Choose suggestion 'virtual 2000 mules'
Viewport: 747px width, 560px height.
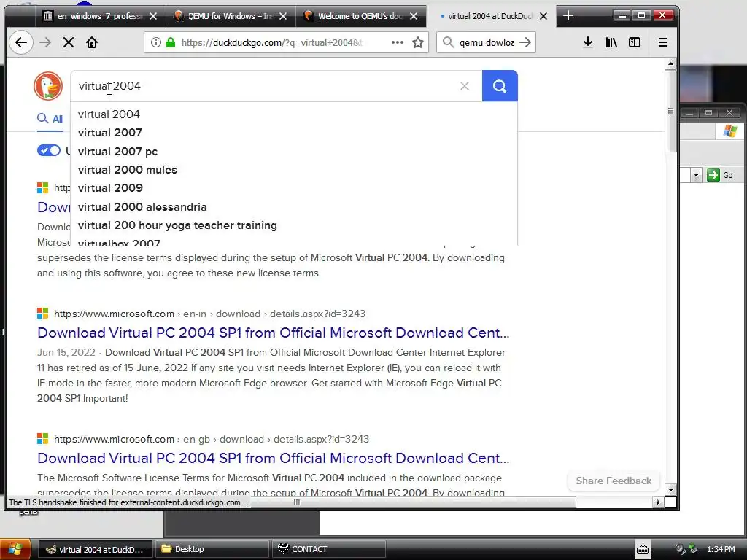(x=294, y=169)
